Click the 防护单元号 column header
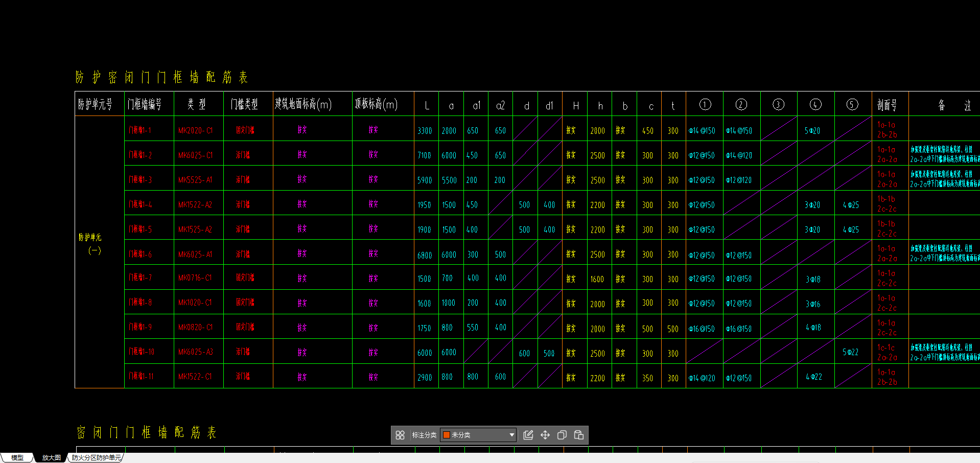The width and height of the screenshot is (980, 463). point(96,105)
